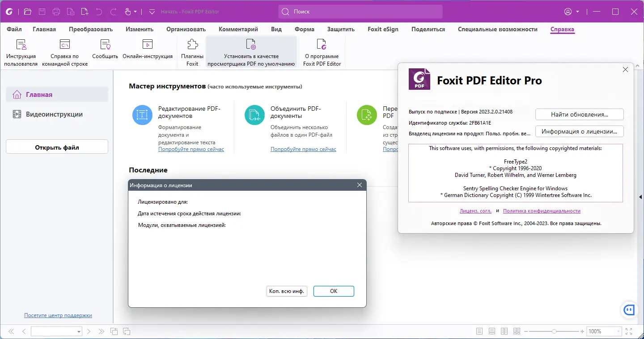Open the user account icon menu
The image size is (644, 339).
click(x=568, y=12)
